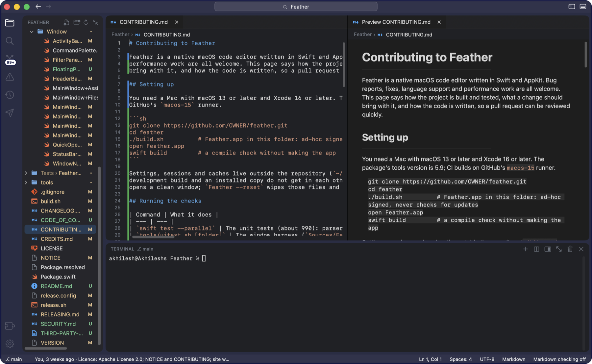
Task: Click the preview pane vertical scrollbar
Action: (585, 55)
